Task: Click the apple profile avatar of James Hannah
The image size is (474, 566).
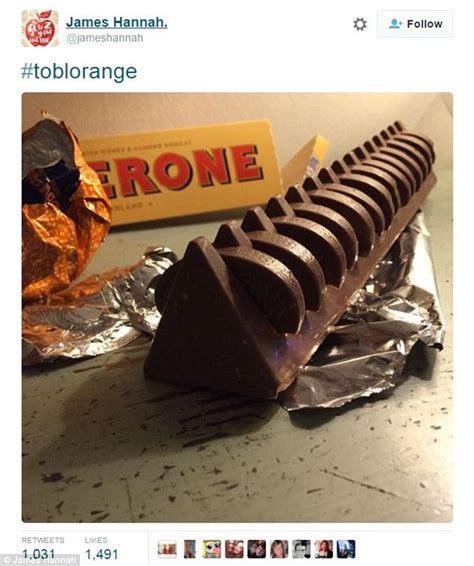Action: (40, 29)
